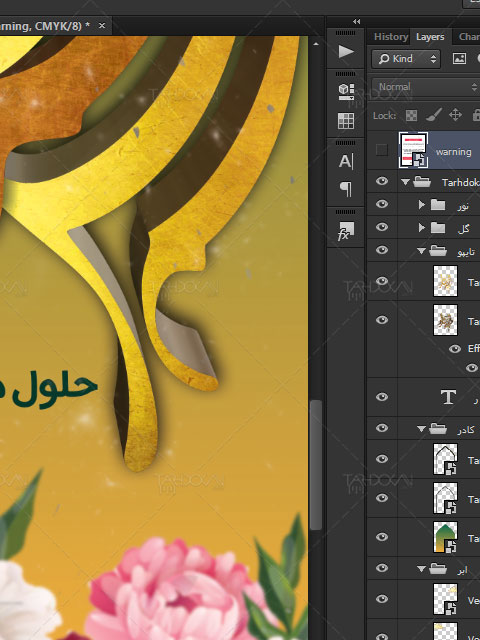Open the Character panel icon
The image size is (480, 640).
tap(346, 161)
